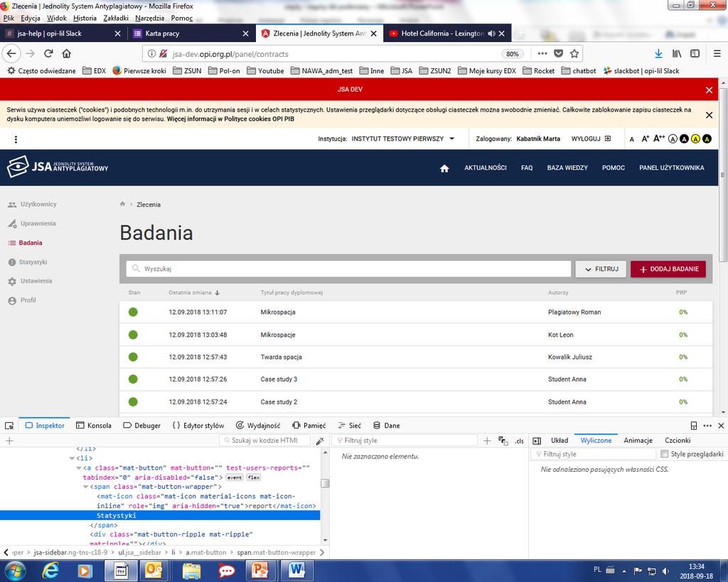Select black background white A contrast
This screenshot has width=728, height=582.
684,139
